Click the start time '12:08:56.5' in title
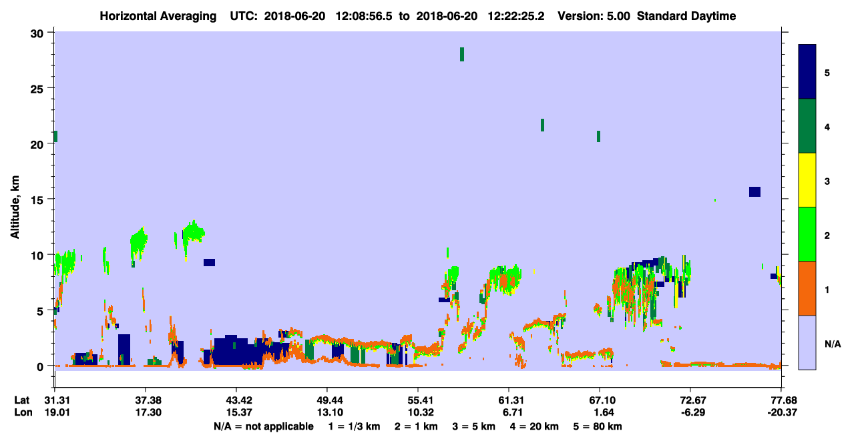 (x=365, y=16)
